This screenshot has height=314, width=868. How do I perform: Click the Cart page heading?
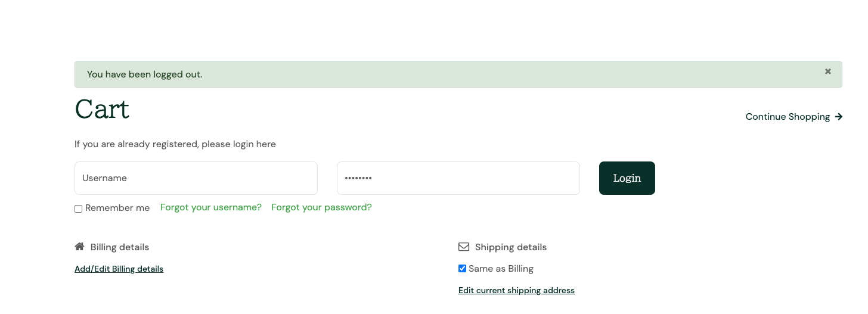point(102,110)
